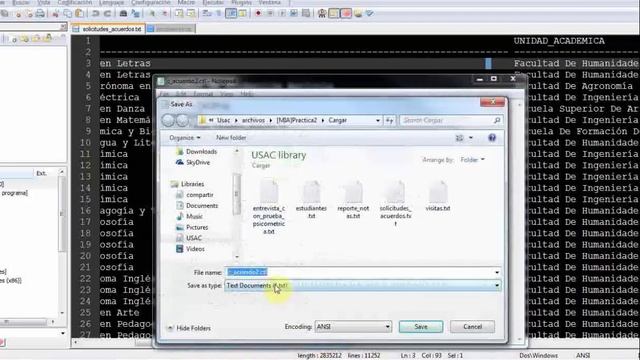Toggle Word wrap in Notepad++ toolbar

click(x=207, y=13)
